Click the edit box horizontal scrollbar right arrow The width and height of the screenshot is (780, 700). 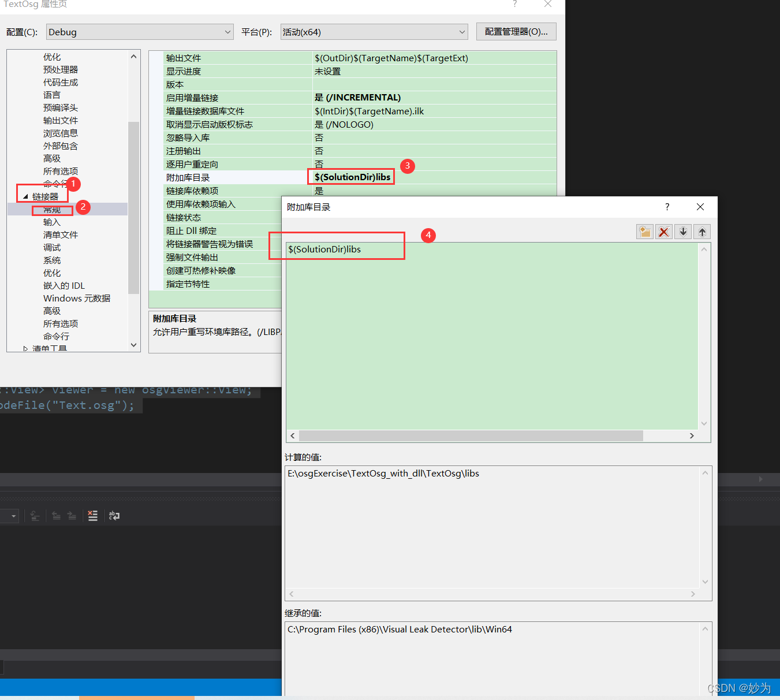(x=692, y=435)
